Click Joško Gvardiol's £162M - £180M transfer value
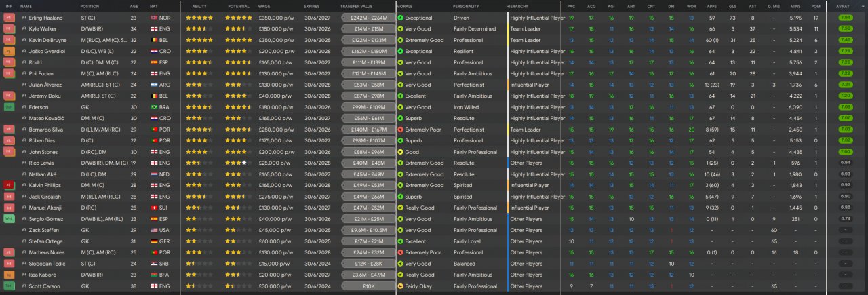The width and height of the screenshot is (868, 295). click(369, 51)
